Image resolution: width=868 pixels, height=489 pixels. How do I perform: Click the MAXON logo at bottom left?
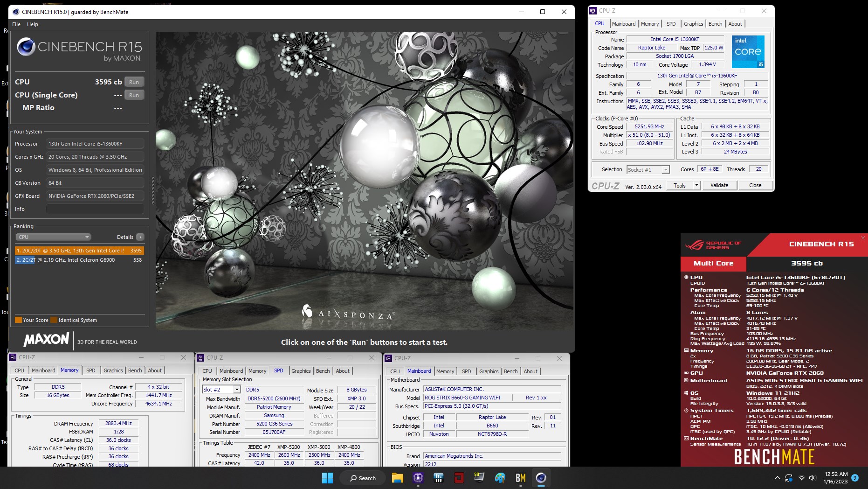pyautogui.click(x=47, y=339)
